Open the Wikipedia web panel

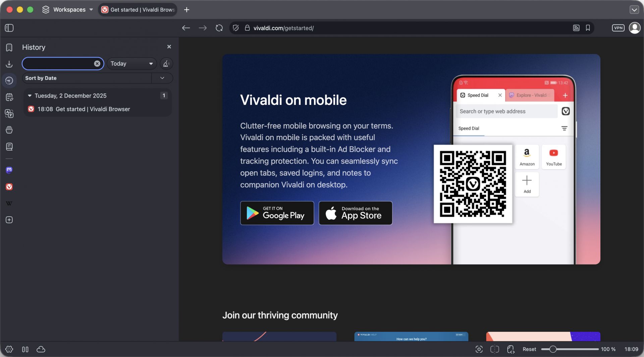click(9, 203)
